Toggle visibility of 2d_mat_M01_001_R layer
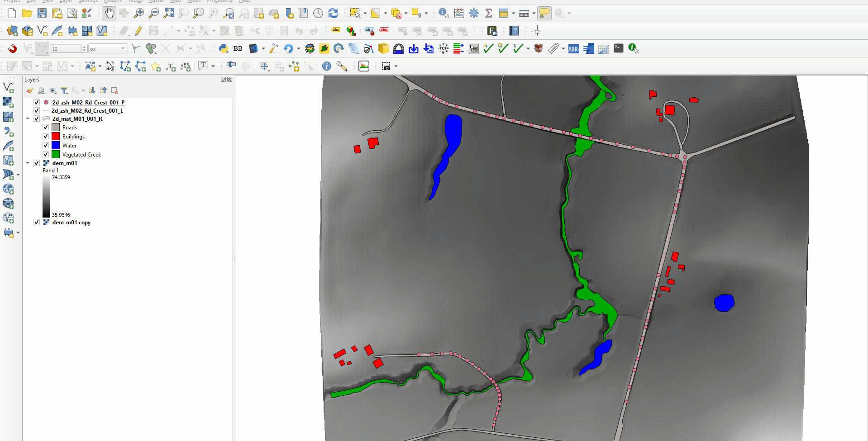Image resolution: width=868 pixels, height=441 pixels. pyautogui.click(x=37, y=119)
